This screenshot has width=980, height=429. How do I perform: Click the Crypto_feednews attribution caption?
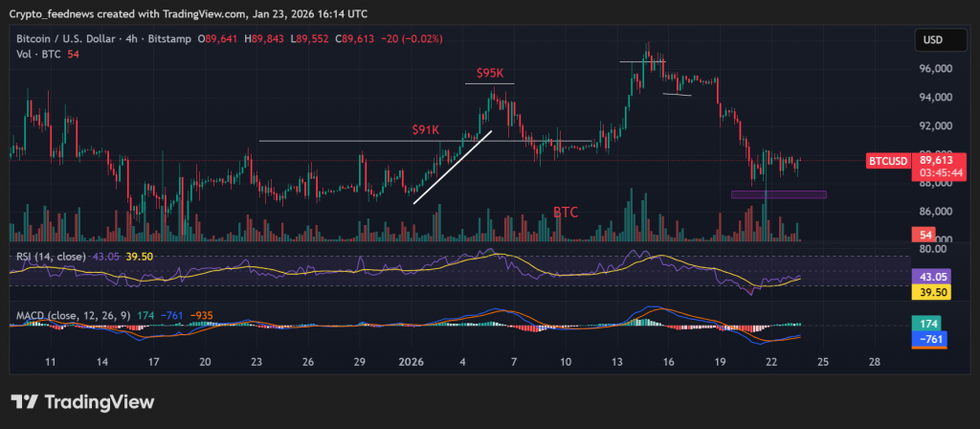click(x=189, y=13)
